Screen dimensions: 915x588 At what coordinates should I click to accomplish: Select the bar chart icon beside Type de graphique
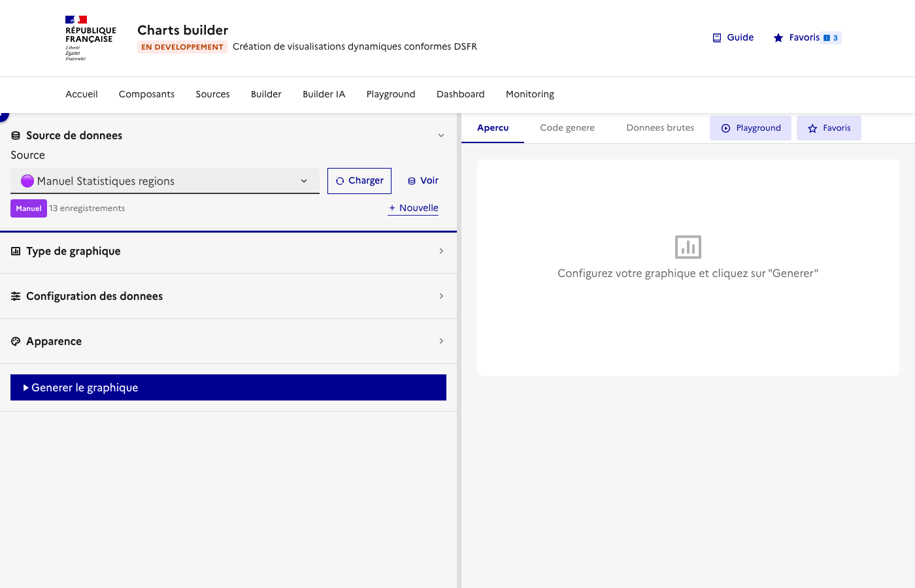click(x=14, y=251)
